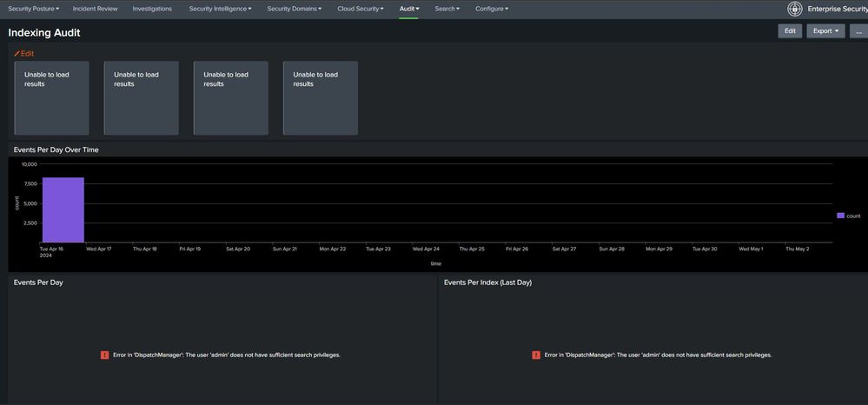Click the orange pencil Edit icon
This screenshot has width=868, height=405.
(x=17, y=54)
